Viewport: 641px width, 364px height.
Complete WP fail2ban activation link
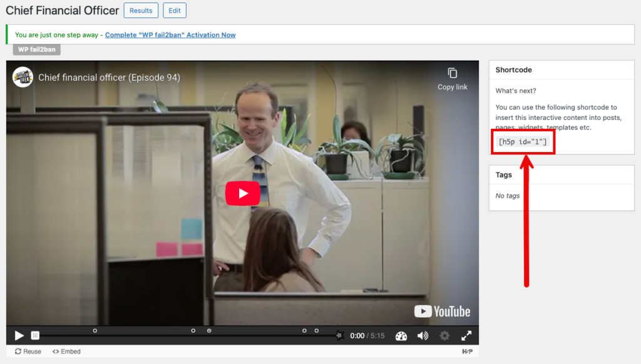170,35
